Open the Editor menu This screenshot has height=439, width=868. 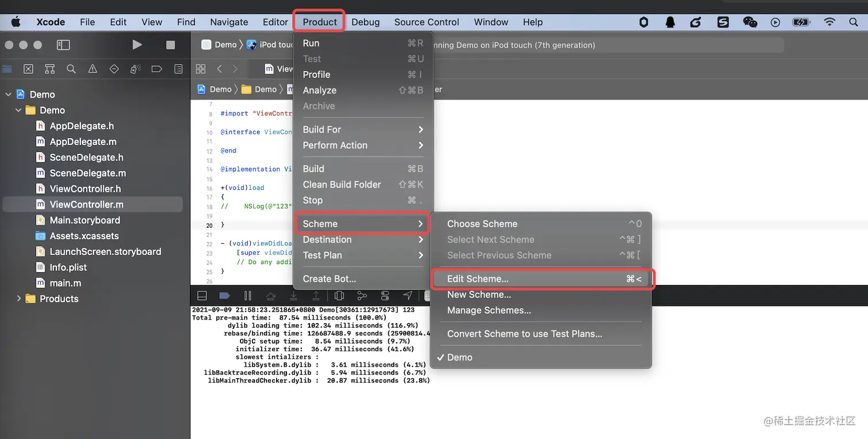[275, 22]
